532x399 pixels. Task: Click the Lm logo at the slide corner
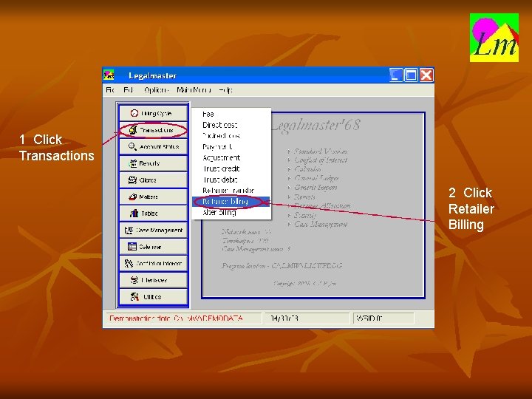point(494,38)
